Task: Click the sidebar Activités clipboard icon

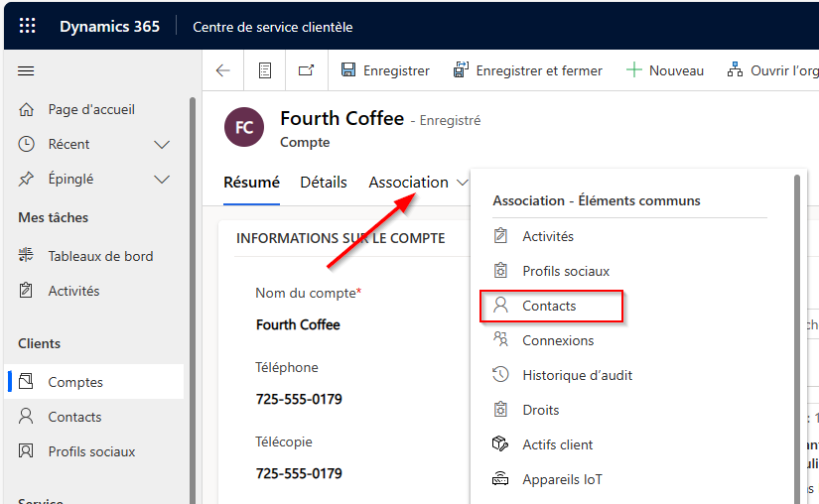Action: [x=26, y=290]
